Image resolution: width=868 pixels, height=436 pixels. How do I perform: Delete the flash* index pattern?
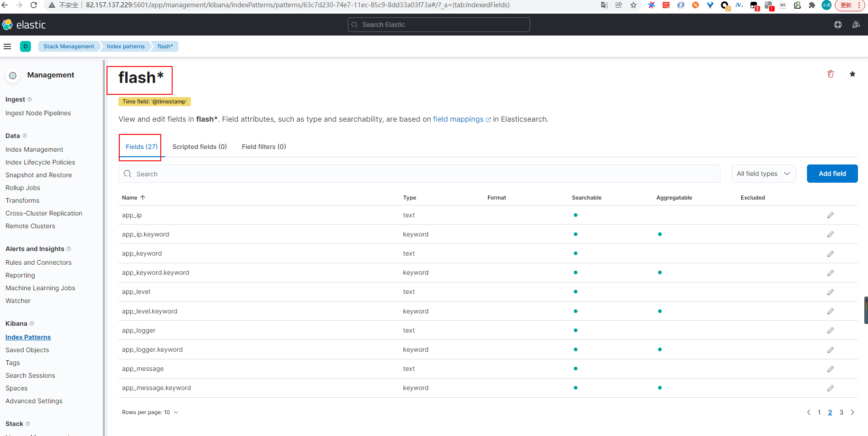[x=831, y=74]
